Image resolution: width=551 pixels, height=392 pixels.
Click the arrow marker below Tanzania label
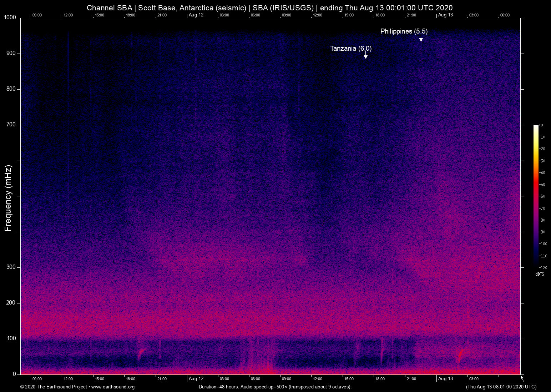click(x=365, y=56)
